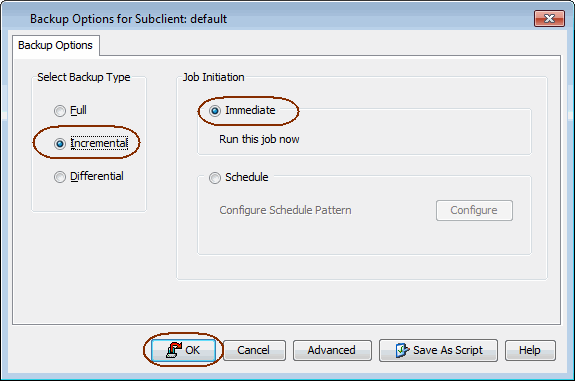This screenshot has height=381, width=575.
Task: Click the red arrow icon on OK
Action: click(174, 349)
